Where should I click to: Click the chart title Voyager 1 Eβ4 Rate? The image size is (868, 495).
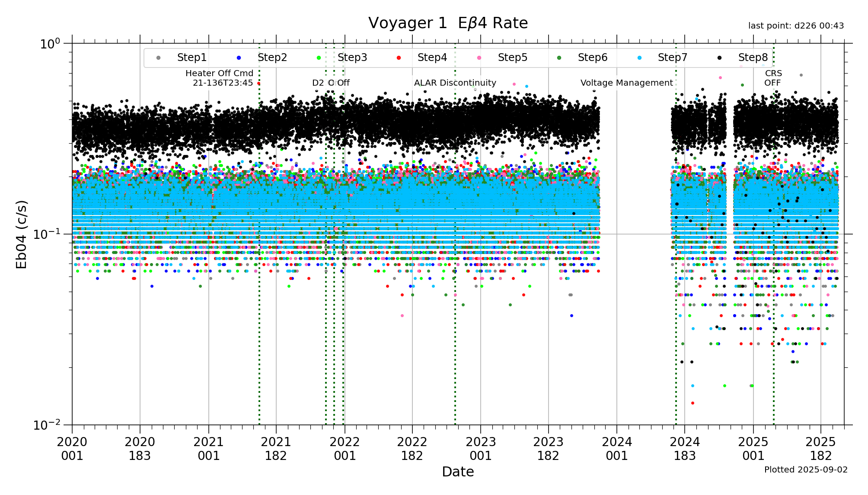tap(448, 23)
